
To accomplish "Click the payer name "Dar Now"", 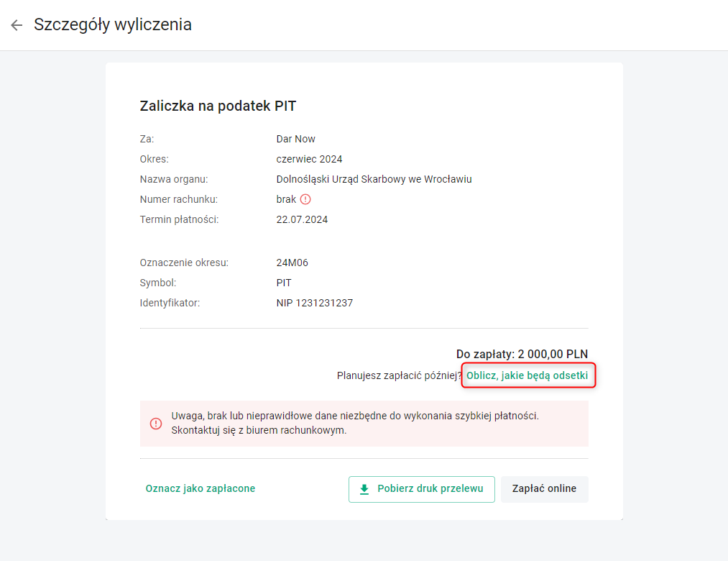I will [295, 139].
